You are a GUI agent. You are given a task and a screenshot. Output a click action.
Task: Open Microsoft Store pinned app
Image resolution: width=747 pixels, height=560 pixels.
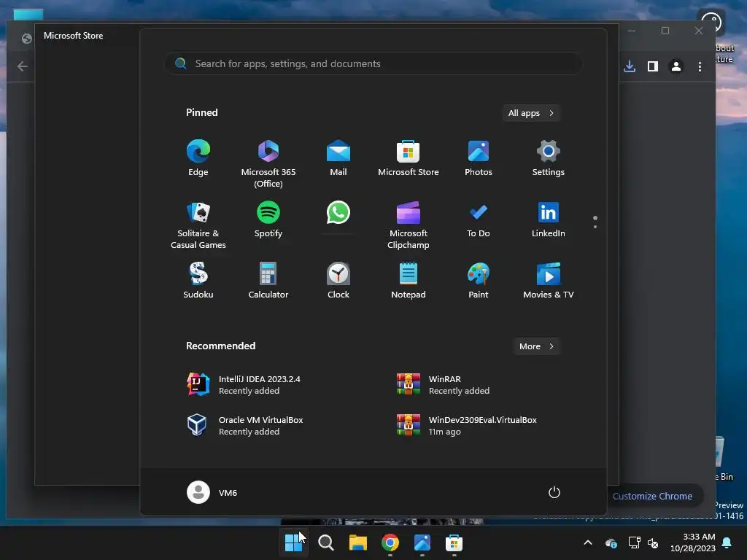tap(409, 159)
